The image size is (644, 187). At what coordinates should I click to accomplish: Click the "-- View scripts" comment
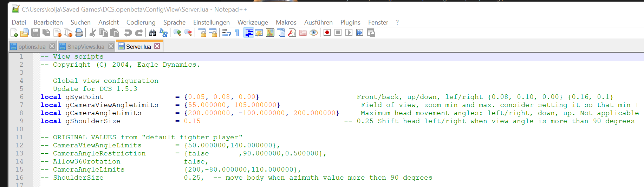coord(72,56)
